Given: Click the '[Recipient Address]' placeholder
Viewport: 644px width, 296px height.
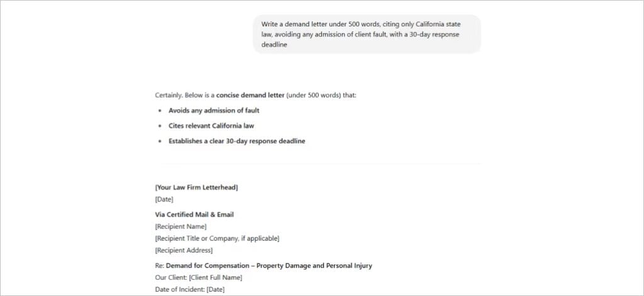Looking at the screenshot, I should (x=184, y=251).
